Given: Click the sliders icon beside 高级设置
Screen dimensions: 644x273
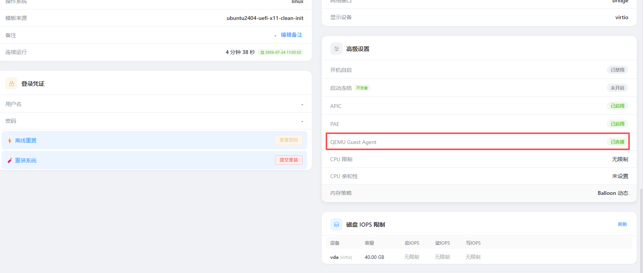Looking at the screenshot, I should click(x=336, y=49).
